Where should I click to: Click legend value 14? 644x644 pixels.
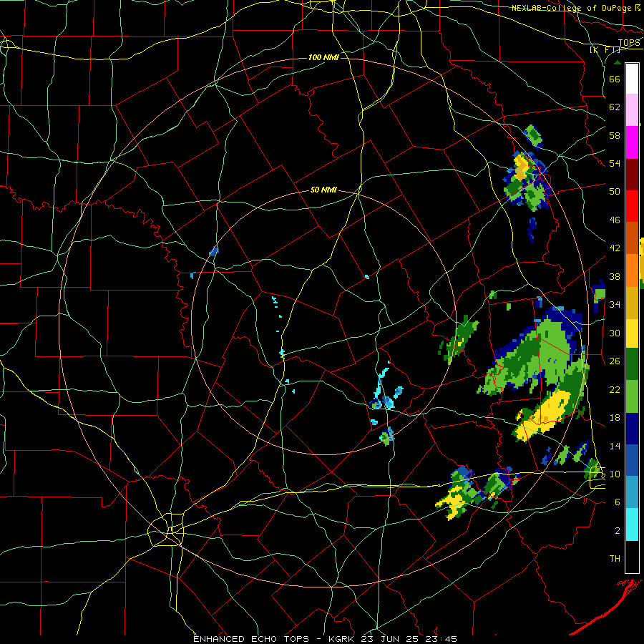coord(615,446)
